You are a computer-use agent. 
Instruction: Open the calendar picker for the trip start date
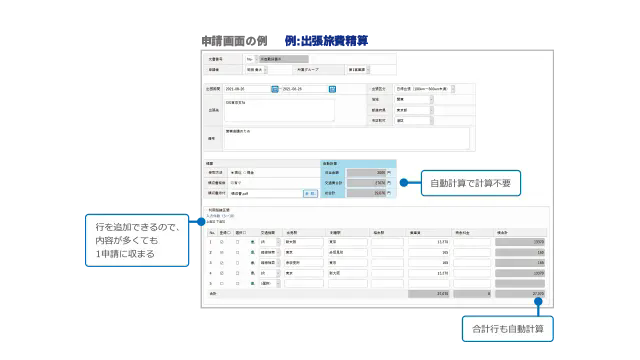[275, 89]
